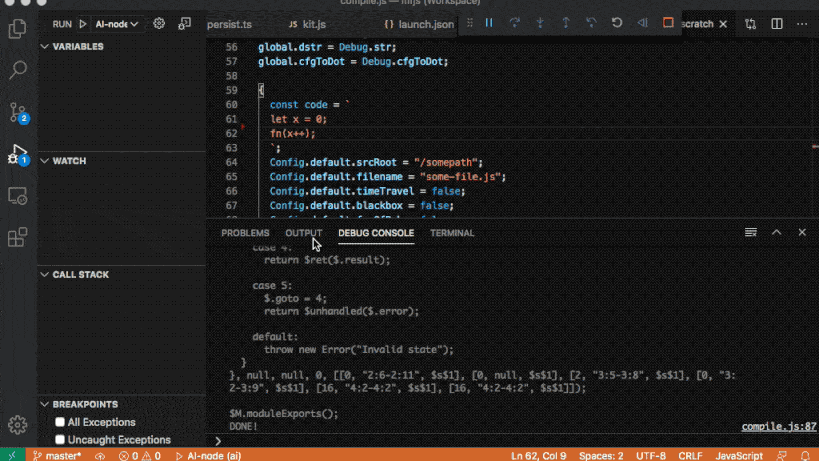Collapse the BREAKPOINTS section
Viewport: 819px width, 461px height.
click(44, 404)
